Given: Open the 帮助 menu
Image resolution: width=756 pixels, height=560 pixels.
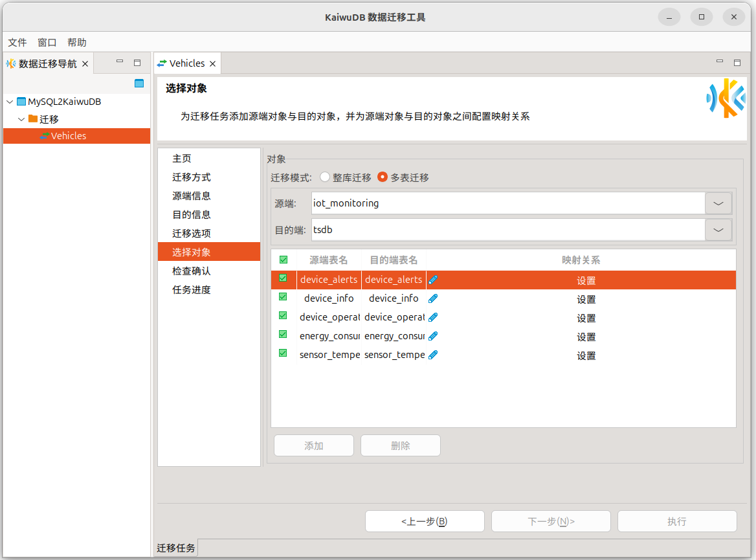Looking at the screenshot, I should click(76, 42).
